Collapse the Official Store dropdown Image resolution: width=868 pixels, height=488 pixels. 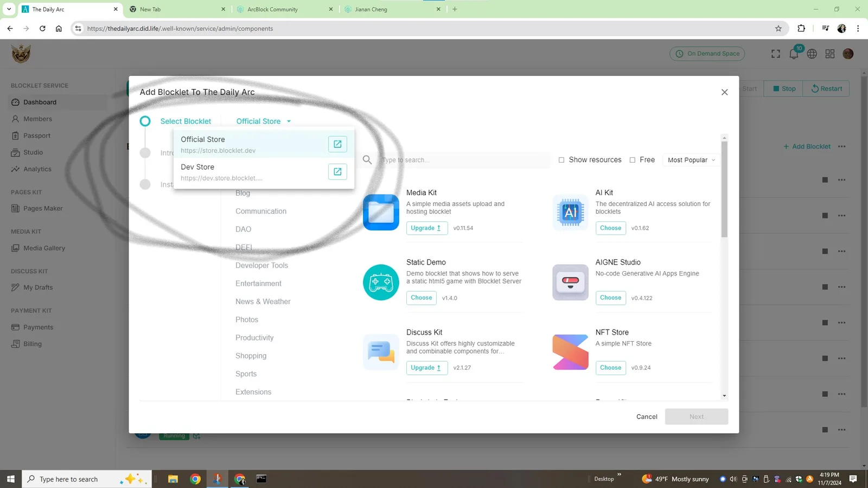click(x=264, y=121)
